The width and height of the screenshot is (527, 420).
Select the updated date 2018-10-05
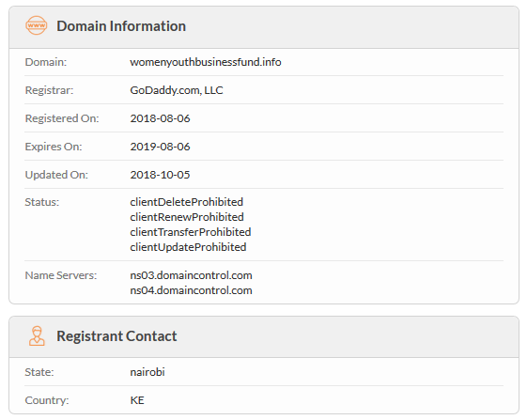[x=160, y=175]
